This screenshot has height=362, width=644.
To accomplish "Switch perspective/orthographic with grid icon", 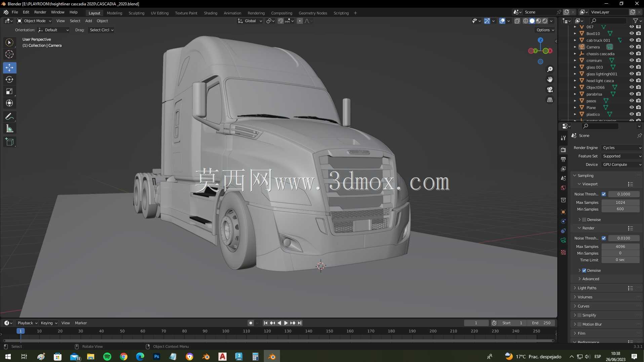I will coord(550,100).
